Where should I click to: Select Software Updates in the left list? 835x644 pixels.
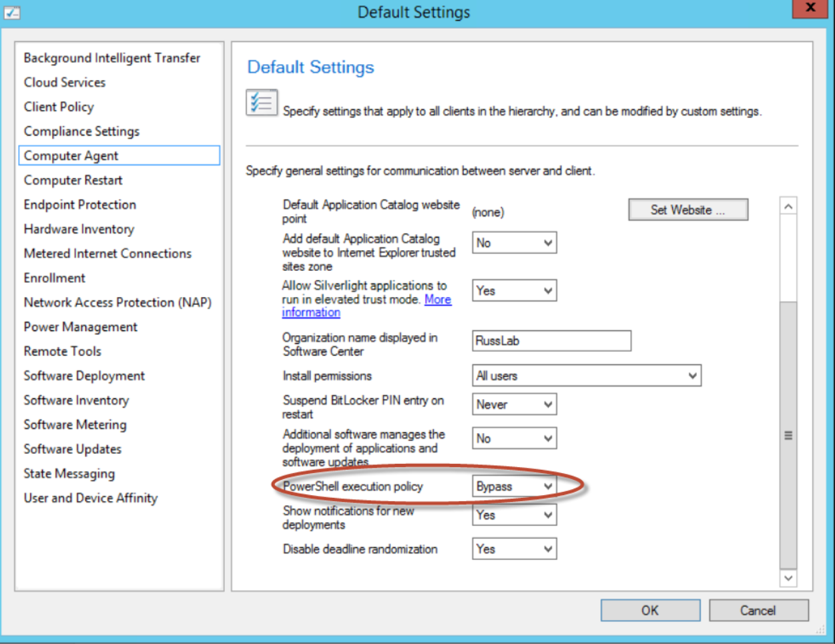click(x=73, y=449)
